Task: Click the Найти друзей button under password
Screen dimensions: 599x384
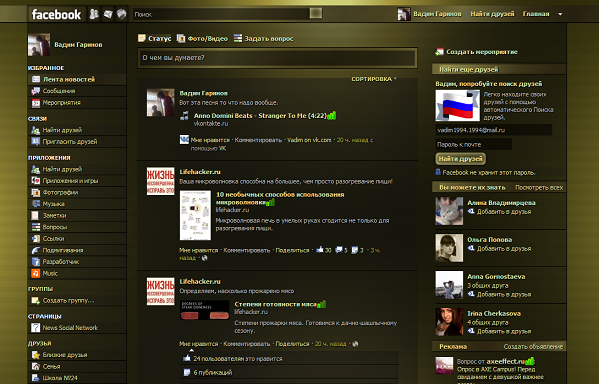Action: click(x=460, y=159)
